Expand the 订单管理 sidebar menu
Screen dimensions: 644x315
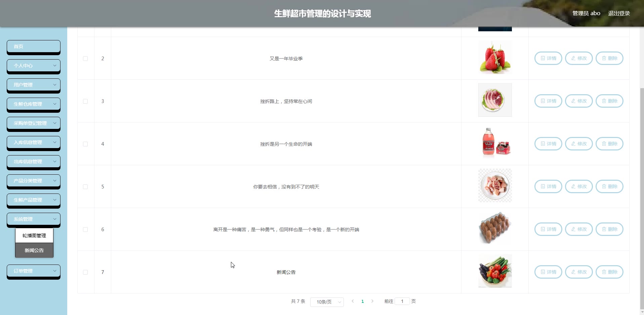34,271
